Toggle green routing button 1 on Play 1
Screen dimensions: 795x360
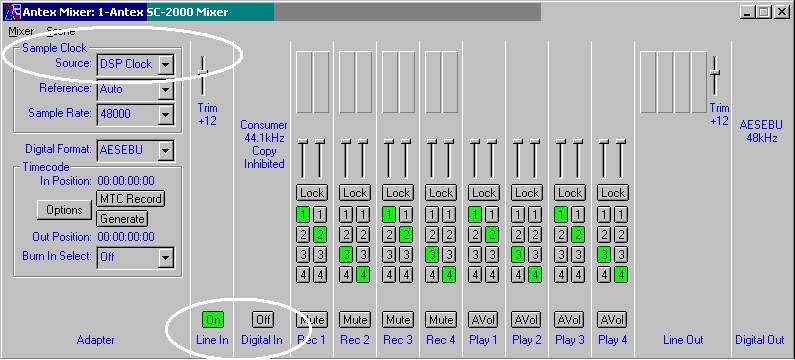click(x=475, y=214)
